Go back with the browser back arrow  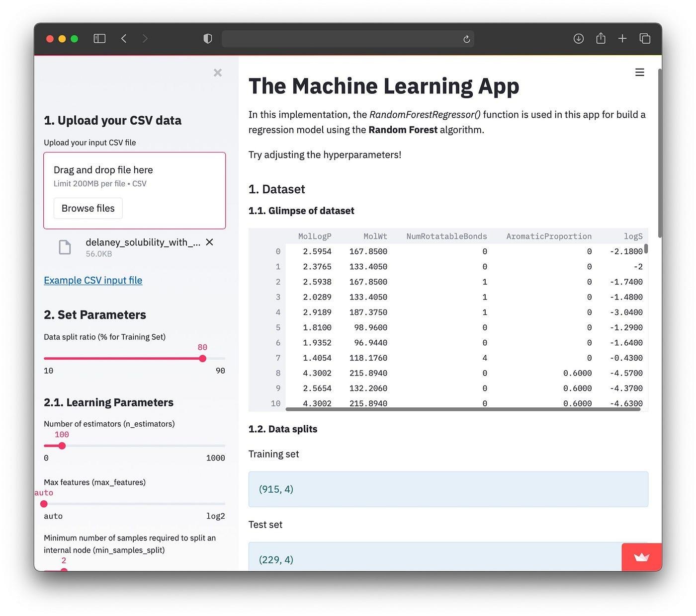[x=124, y=38]
